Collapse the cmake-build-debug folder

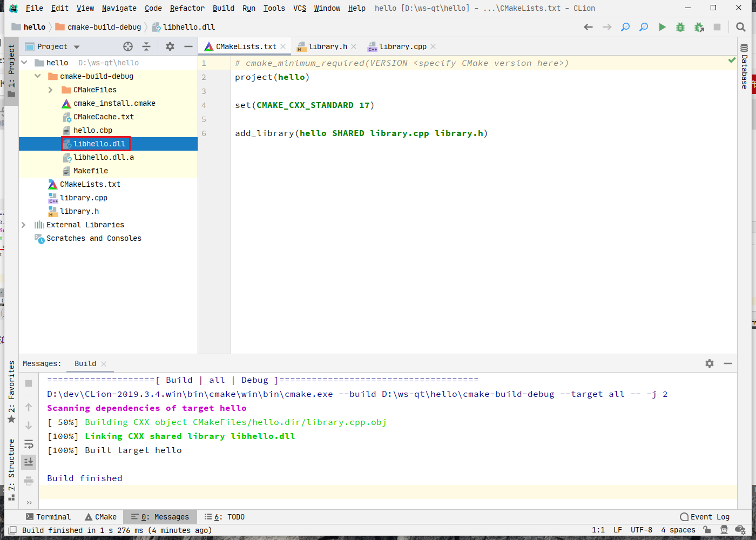coord(38,76)
